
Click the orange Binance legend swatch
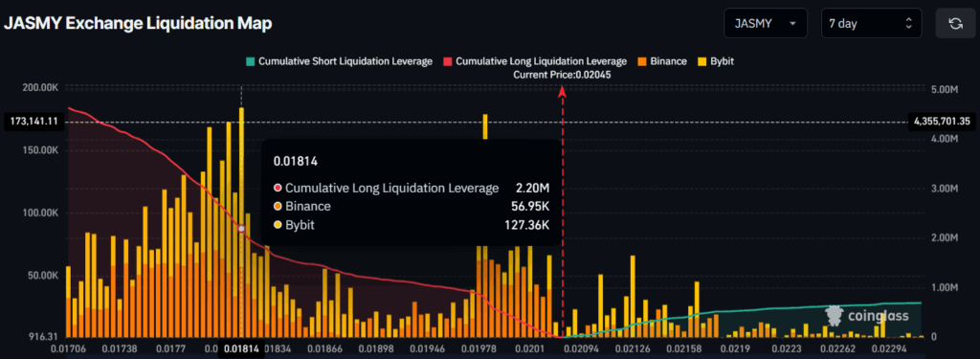pyautogui.click(x=642, y=62)
